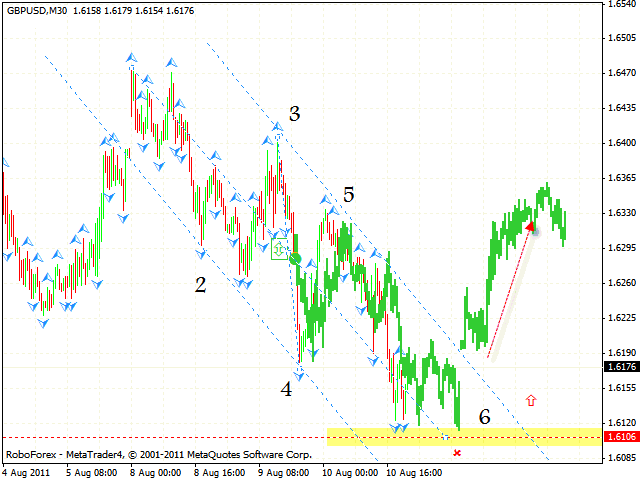
Task: Click price axis label 1.6470
Action: (622, 73)
